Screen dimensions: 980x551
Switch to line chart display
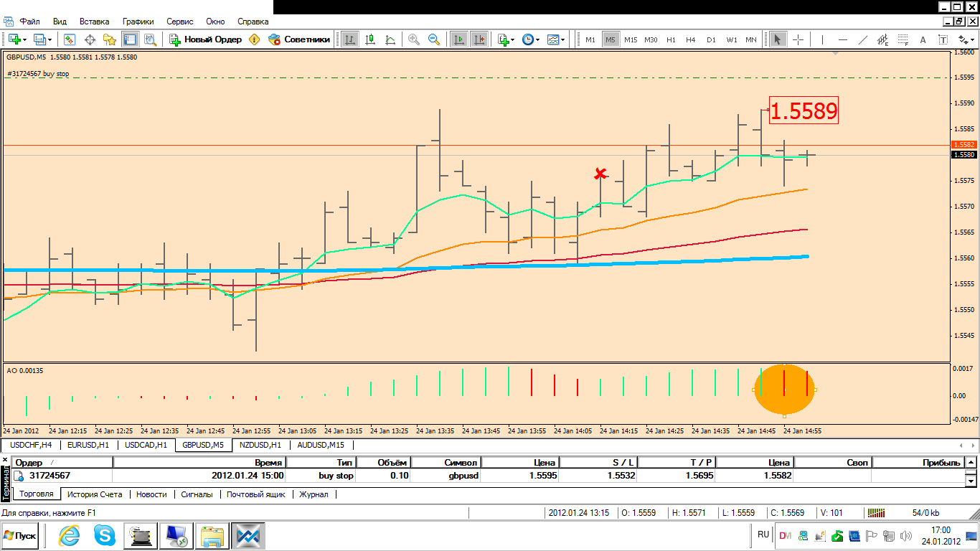391,39
